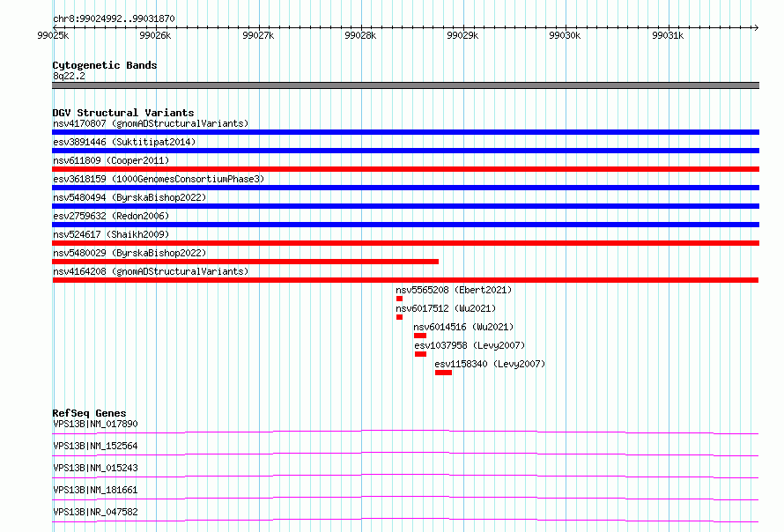Select VPS13B|NM_152564 transcript label

(x=95, y=446)
